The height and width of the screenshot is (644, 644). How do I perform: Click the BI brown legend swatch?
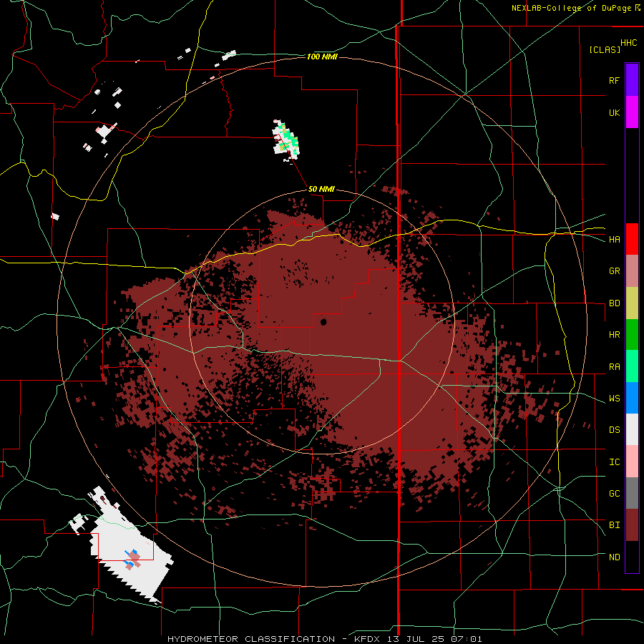pos(632,525)
